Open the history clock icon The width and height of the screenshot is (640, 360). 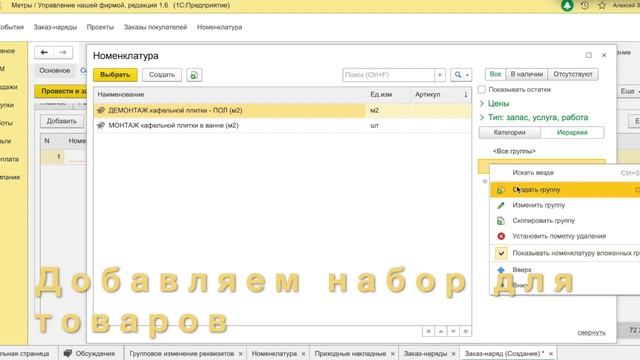tap(585, 6)
